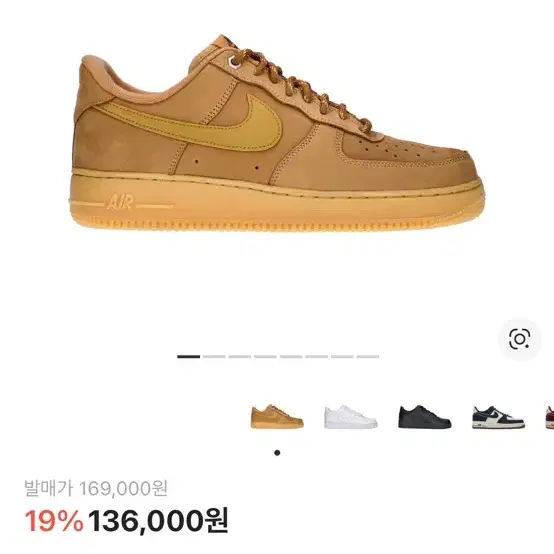This screenshot has height=554, width=554.
Task: Jump to the second image indicator segment
Action: 214,356
